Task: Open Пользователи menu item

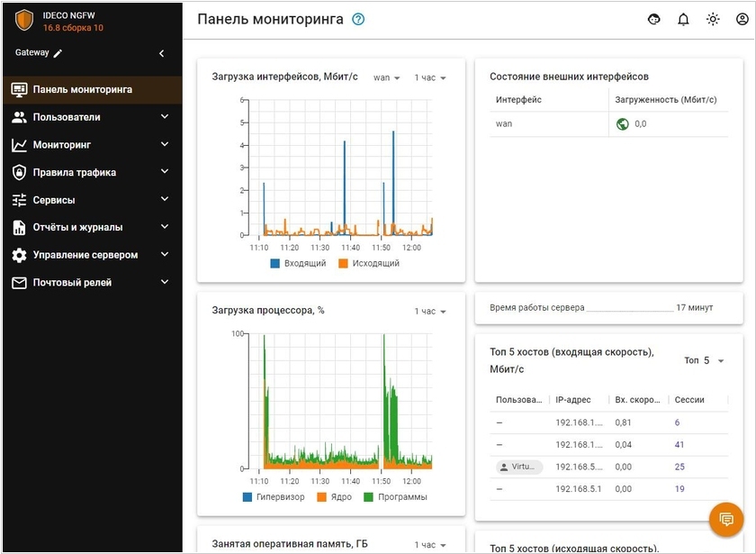Action: (x=93, y=117)
